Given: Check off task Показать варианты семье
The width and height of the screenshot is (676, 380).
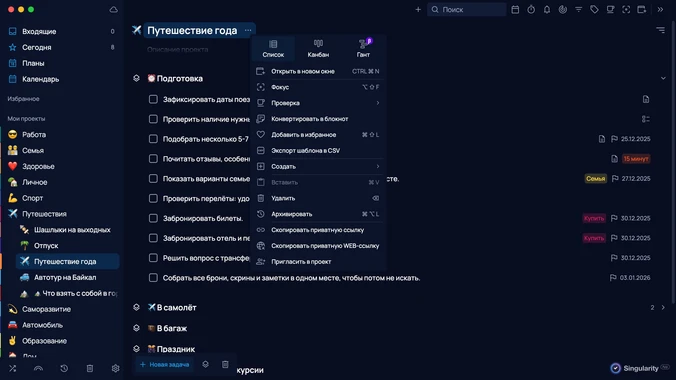Looking at the screenshot, I should 153,179.
